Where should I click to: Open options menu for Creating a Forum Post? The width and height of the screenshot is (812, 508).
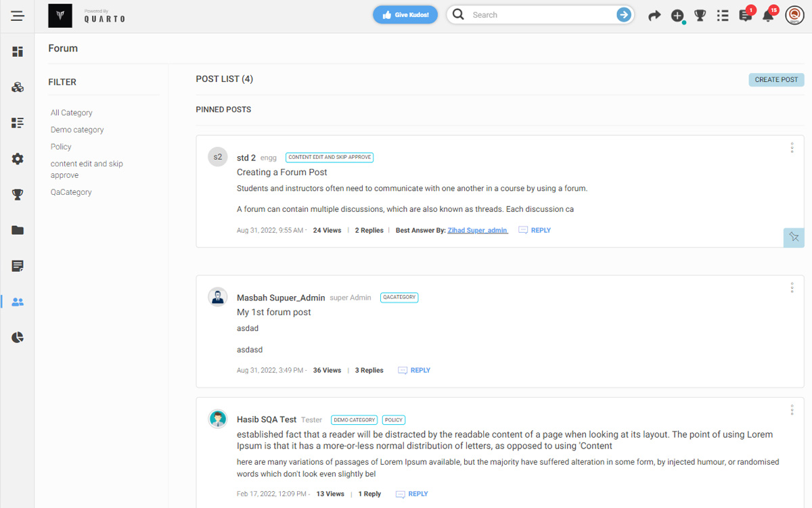[792, 147]
